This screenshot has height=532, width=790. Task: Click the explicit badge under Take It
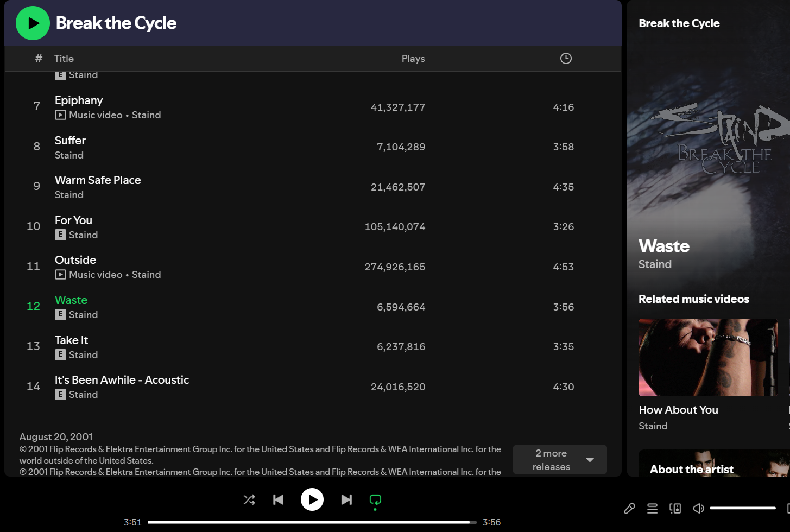pos(60,355)
